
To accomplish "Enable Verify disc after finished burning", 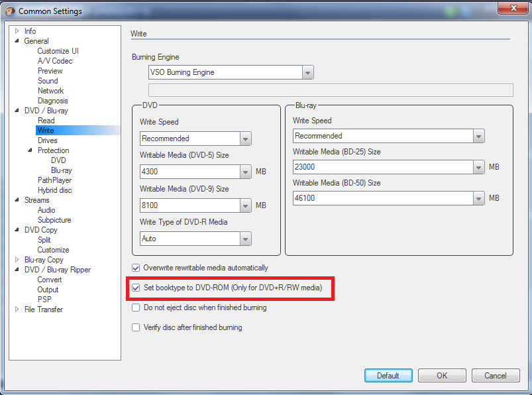I will click(x=136, y=327).
